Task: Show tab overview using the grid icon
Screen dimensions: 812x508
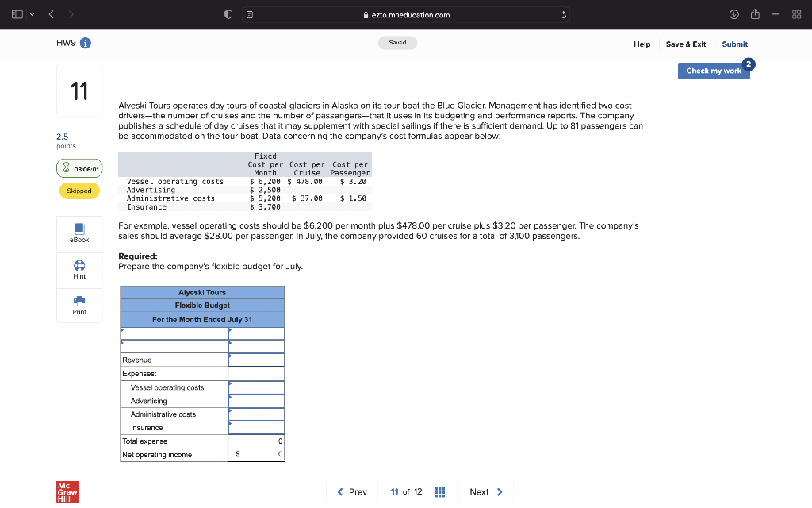Action: [x=796, y=14]
